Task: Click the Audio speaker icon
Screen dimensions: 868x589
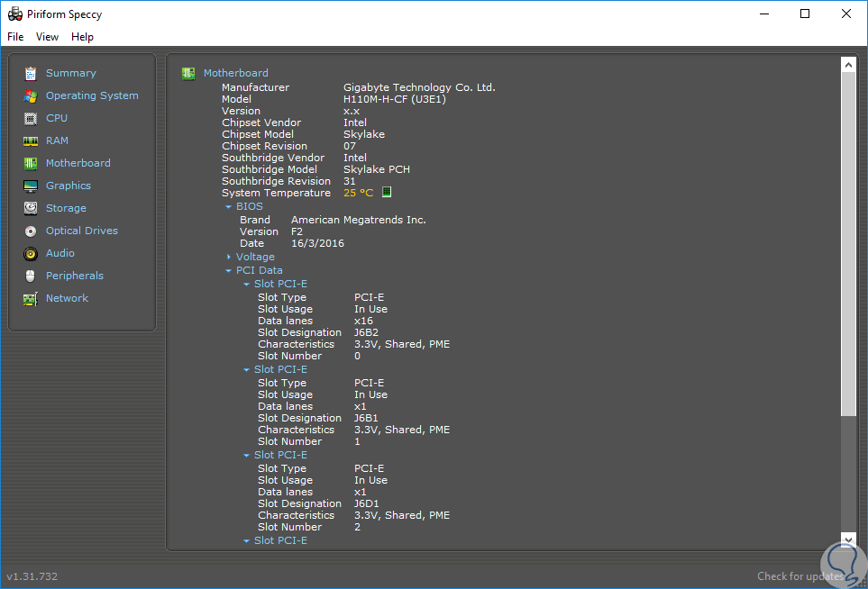Action: (x=31, y=253)
